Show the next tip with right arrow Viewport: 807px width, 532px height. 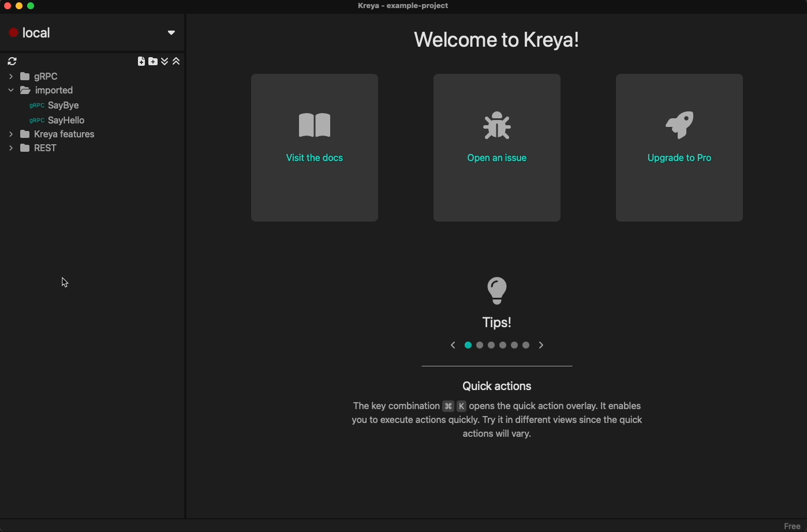(541, 346)
